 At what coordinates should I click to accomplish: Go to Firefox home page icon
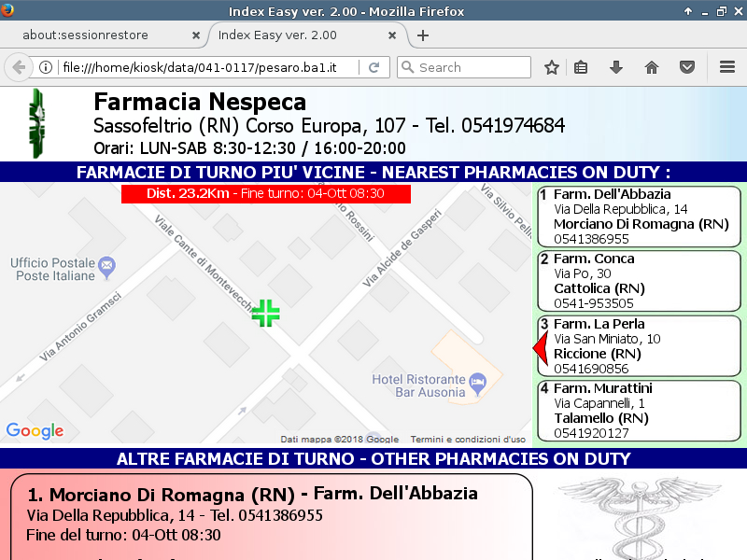(652, 67)
